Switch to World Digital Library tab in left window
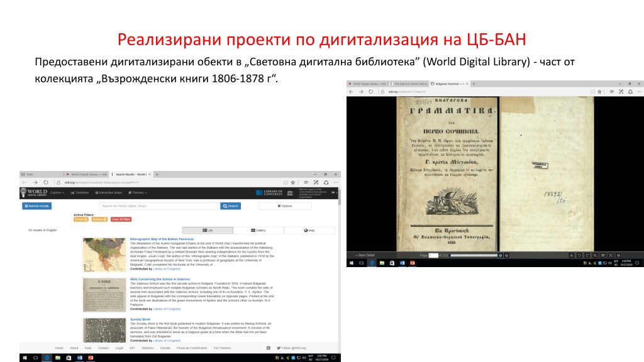644x362 pixels. tap(87, 175)
